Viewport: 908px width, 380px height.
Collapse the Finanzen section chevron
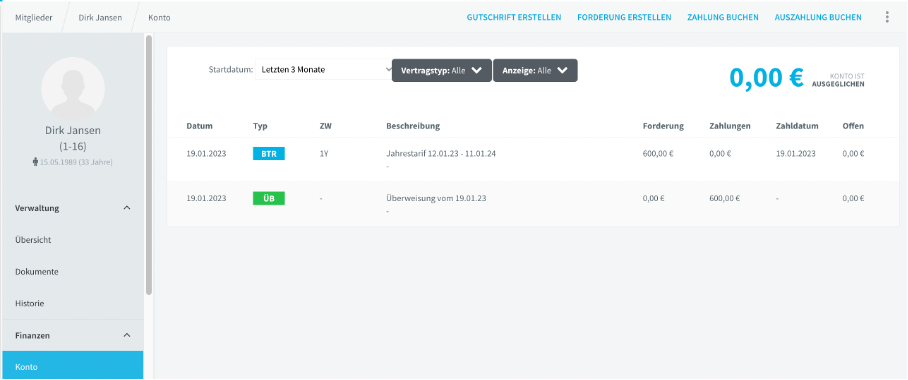127,335
